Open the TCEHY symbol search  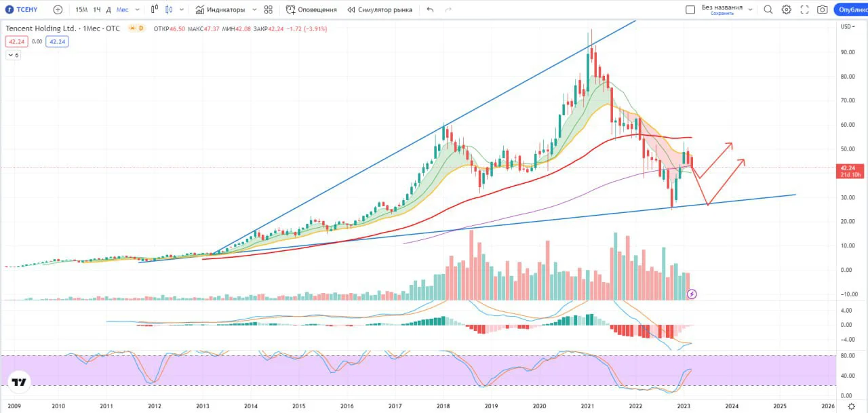click(x=22, y=9)
